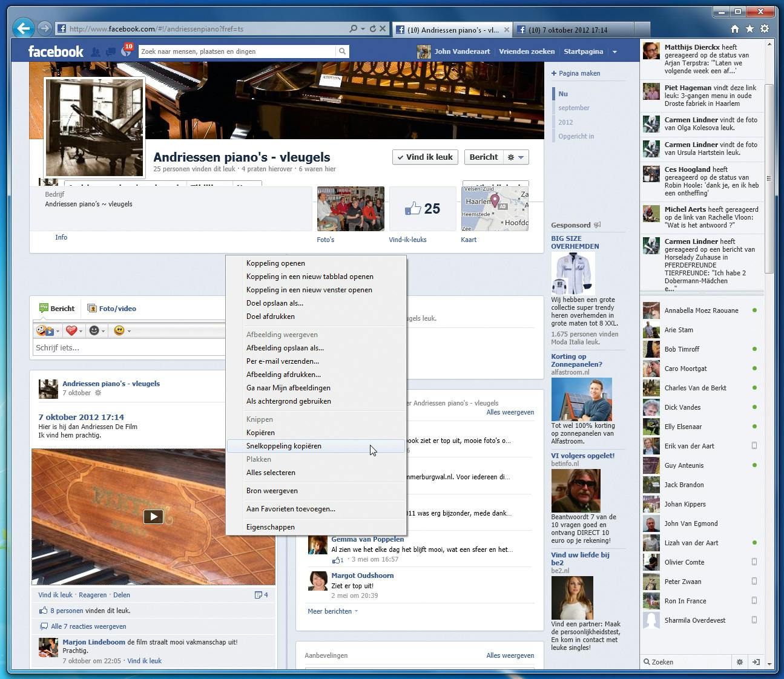The image size is (784, 679).
Task: Click Alle 7 reacties weergeven
Action: click(x=88, y=626)
